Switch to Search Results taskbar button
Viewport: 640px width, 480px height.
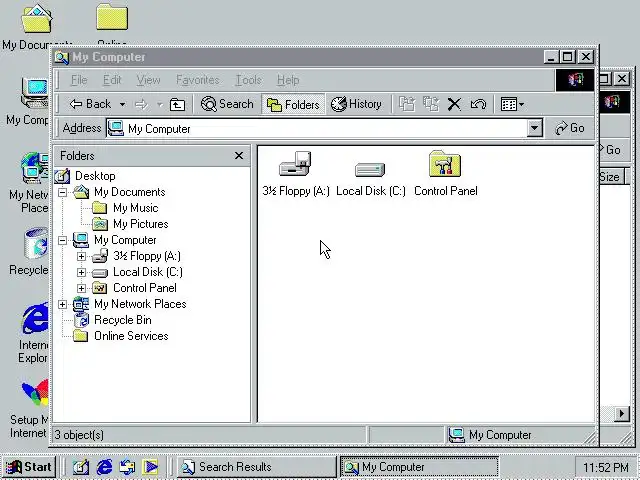pyautogui.click(x=256, y=467)
